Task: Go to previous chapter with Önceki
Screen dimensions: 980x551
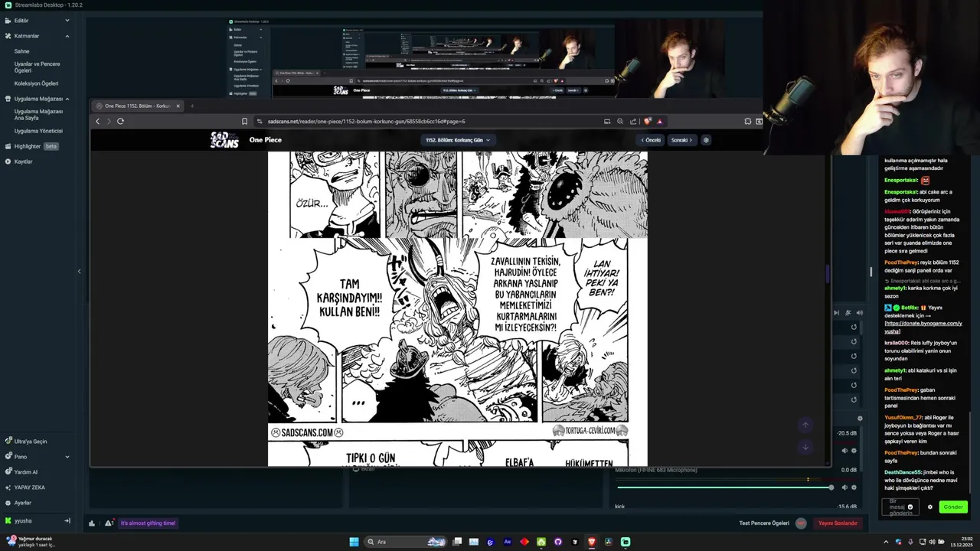Action: 650,140
